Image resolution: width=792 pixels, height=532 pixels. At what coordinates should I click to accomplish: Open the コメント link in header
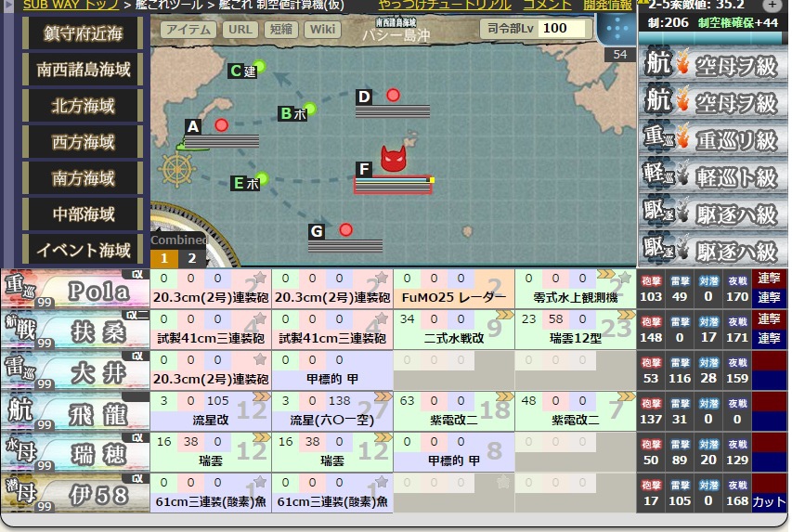coord(547,5)
